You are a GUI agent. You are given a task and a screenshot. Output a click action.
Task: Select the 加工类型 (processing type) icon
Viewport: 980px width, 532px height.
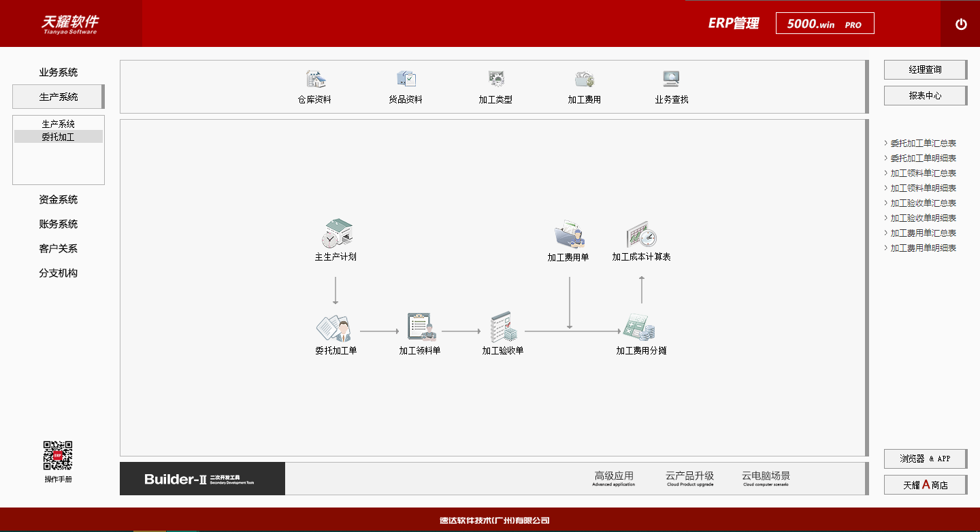(x=495, y=85)
